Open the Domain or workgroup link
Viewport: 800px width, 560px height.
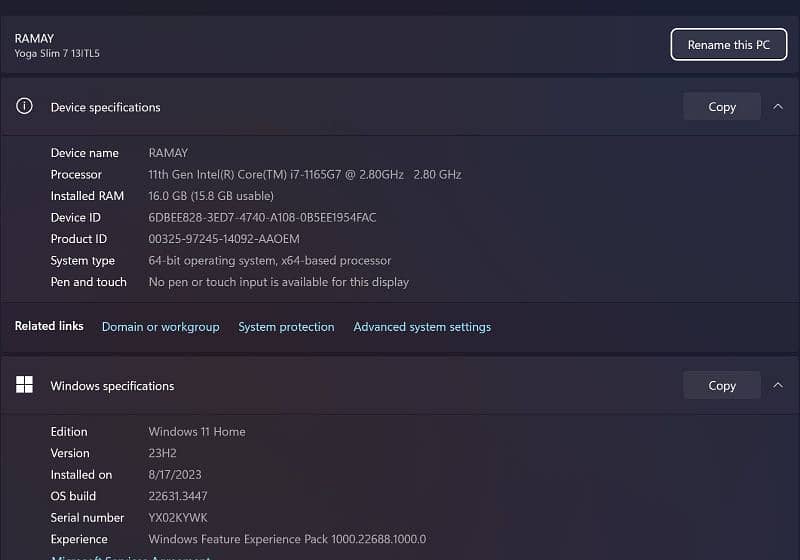click(161, 327)
